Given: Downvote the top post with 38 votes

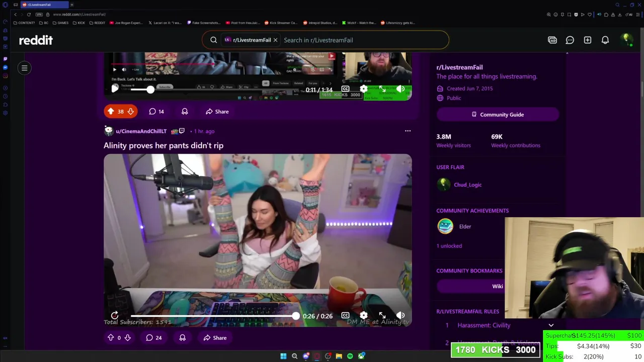Looking at the screenshot, I should coord(130,112).
